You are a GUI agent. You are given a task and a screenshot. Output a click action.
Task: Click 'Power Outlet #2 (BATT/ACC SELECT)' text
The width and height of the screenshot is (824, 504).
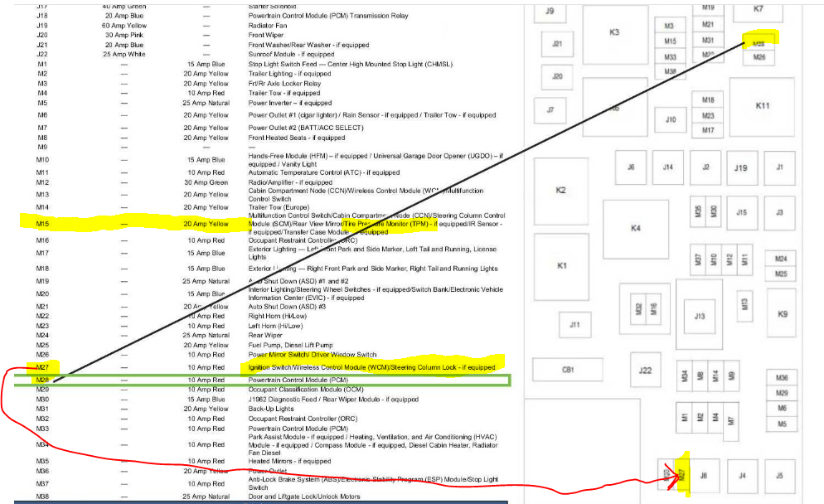coord(306,128)
